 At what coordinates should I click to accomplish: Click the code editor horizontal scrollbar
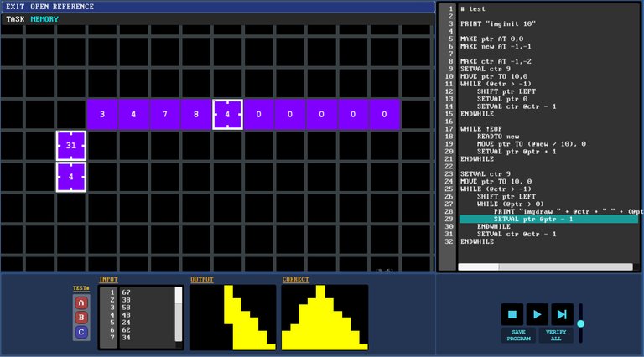tap(545, 266)
